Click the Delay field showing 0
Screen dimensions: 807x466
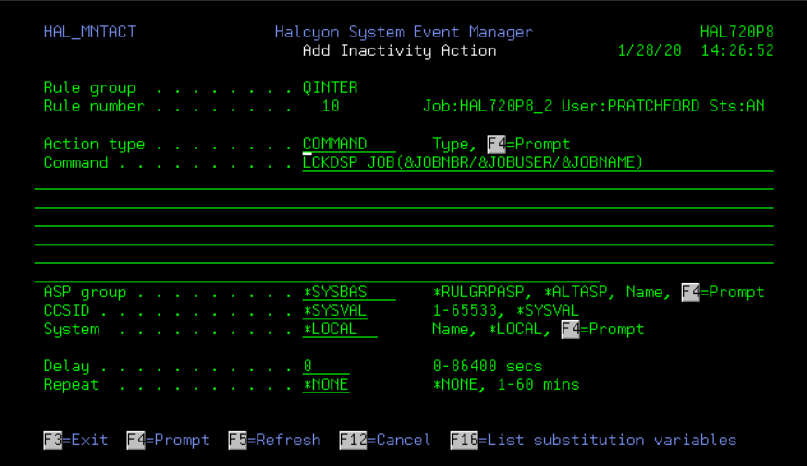(326, 366)
